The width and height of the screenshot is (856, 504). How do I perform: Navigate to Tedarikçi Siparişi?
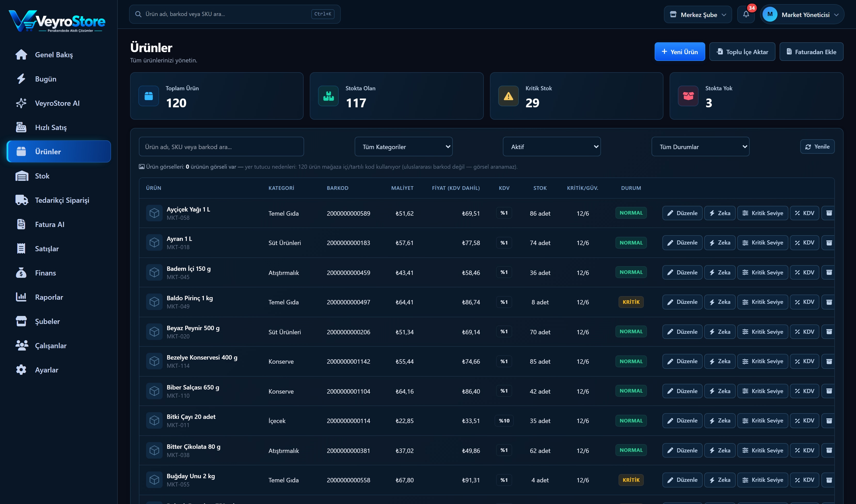[x=59, y=200]
